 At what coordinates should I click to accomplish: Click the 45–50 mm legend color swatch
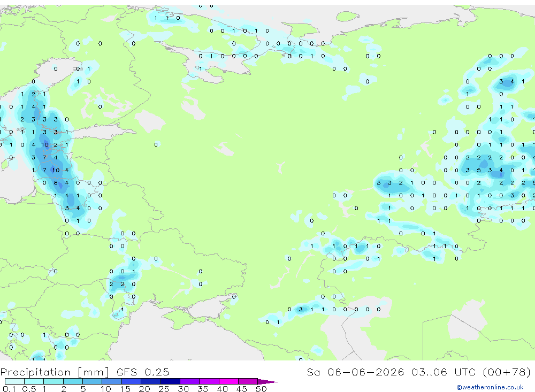(248, 381)
